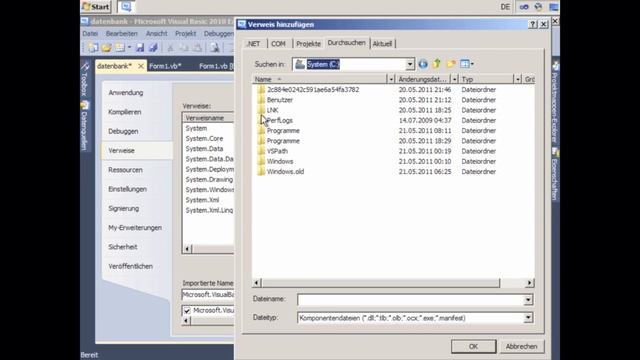Click the Find toolbar icon in Visual Basic
The width and height of the screenshot is (640, 360).
214,48
